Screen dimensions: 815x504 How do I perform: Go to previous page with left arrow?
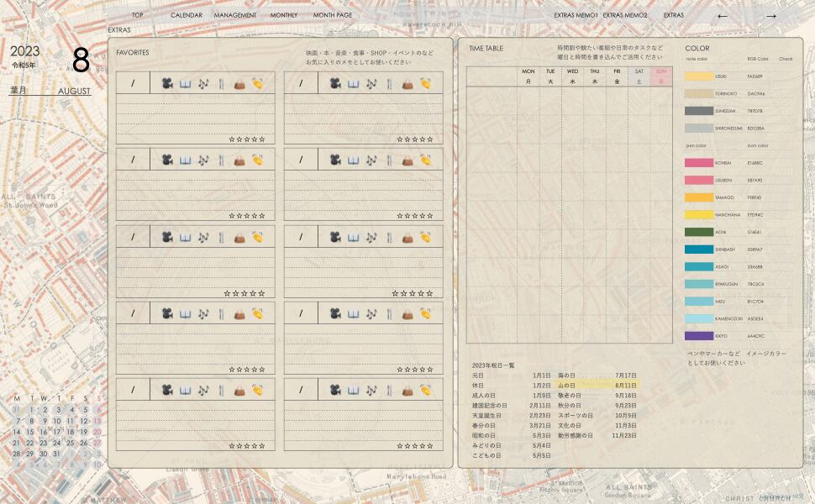(723, 16)
